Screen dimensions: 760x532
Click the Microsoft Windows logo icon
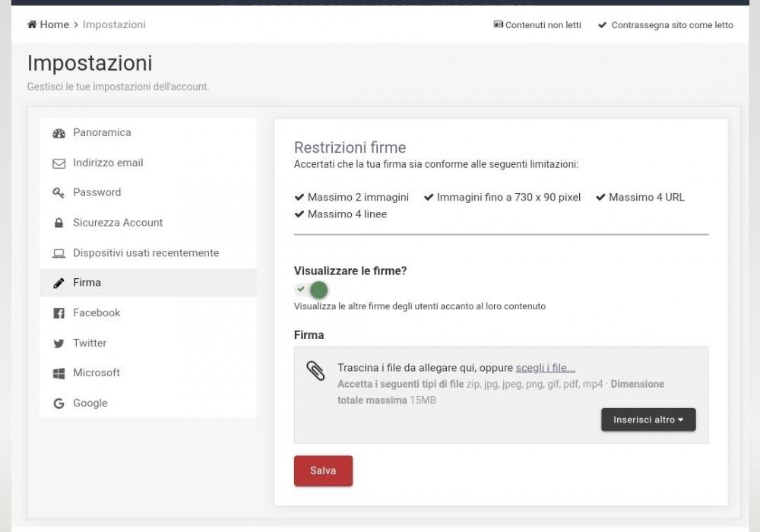pos(59,373)
